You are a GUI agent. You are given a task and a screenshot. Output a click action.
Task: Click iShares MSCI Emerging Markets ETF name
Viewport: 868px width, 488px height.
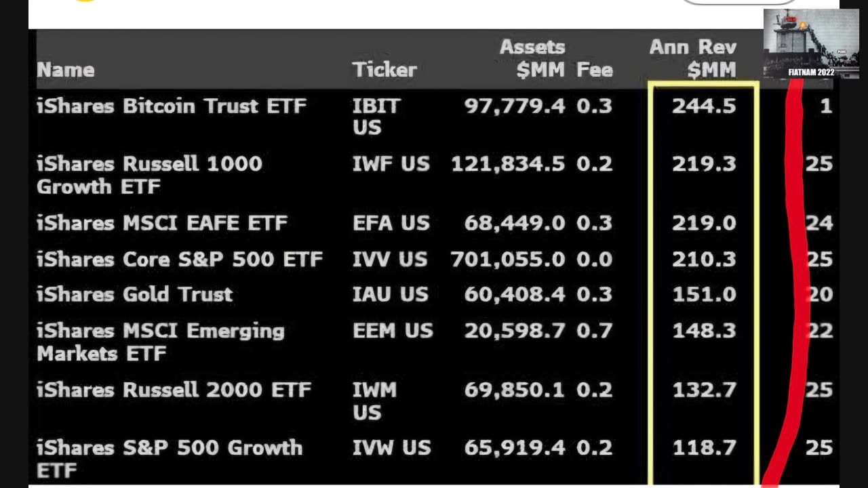[161, 342]
